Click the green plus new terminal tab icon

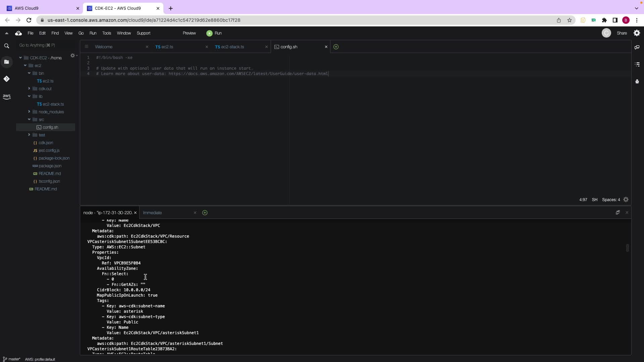[x=205, y=213]
